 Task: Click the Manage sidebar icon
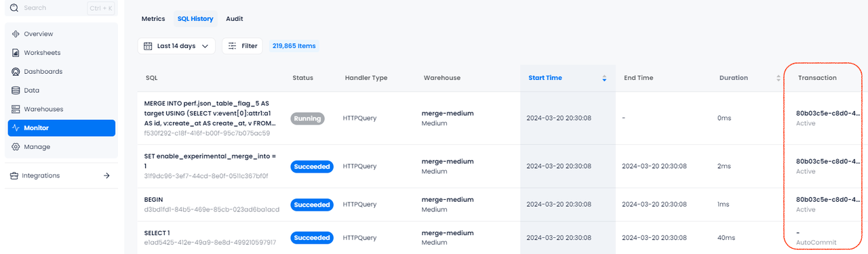click(16, 147)
